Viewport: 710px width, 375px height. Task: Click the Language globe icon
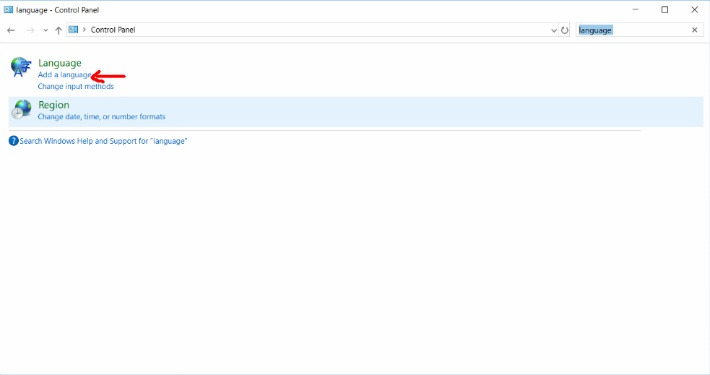21,67
